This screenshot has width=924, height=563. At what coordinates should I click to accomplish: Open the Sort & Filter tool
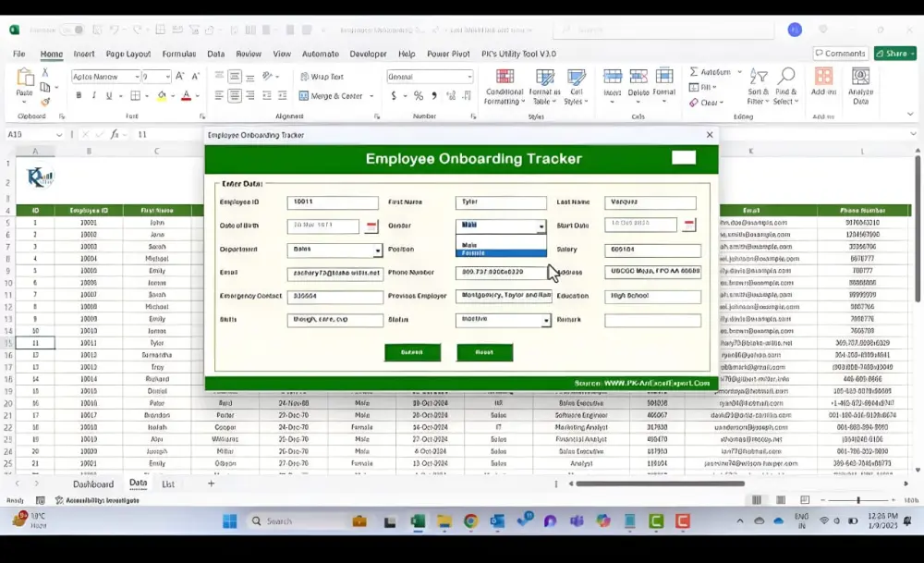[758, 85]
